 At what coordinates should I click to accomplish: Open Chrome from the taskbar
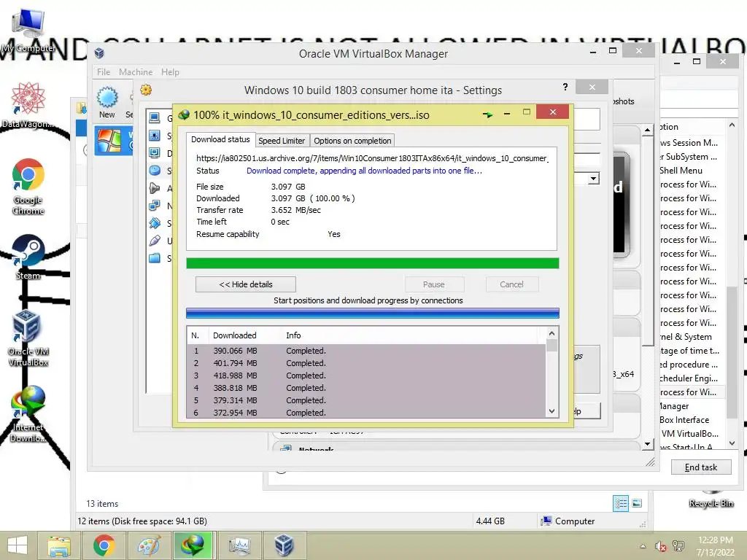click(x=104, y=545)
